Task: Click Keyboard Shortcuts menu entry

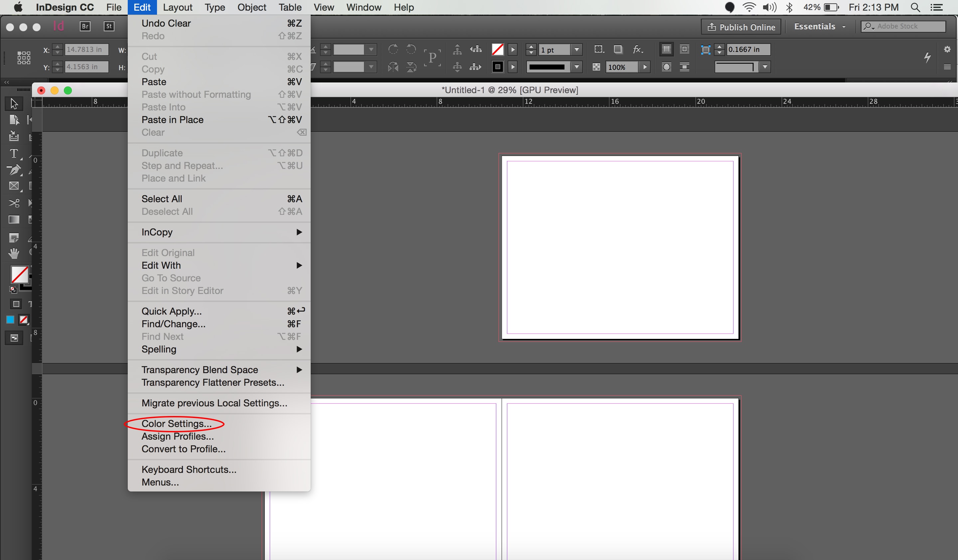Action: [x=189, y=469]
